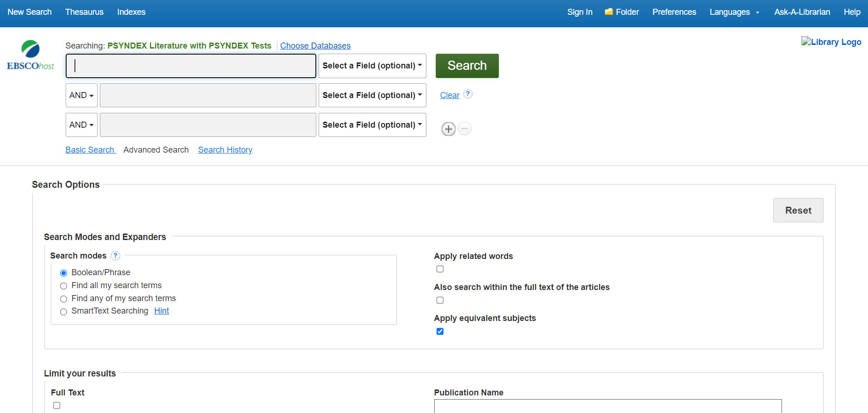This screenshot has height=413, width=868.
Task: Enable Apply related words checkbox
Action: point(440,269)
